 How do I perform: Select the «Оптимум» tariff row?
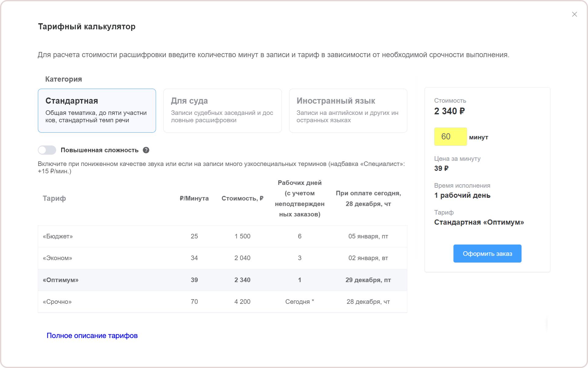[61, 280]
